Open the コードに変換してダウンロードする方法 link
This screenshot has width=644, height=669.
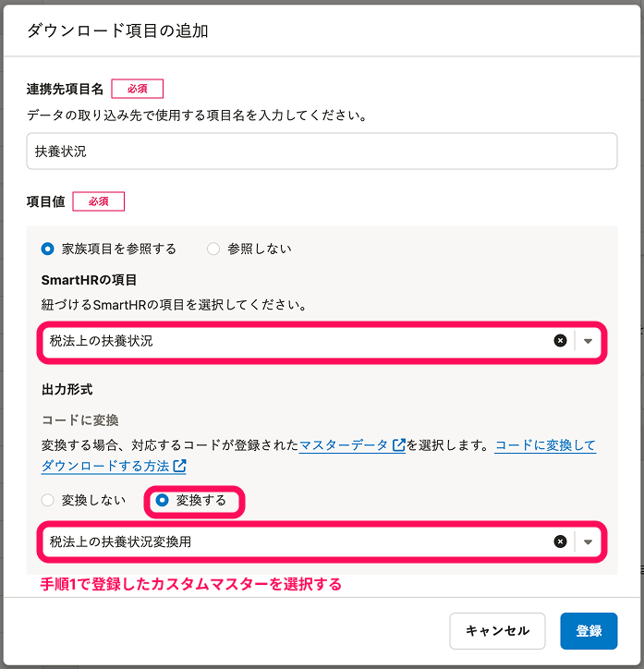(x=545, y=445)
